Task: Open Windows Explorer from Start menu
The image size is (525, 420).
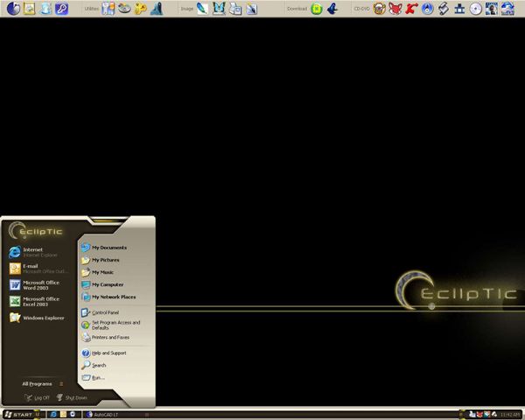Action: point(38,318)
